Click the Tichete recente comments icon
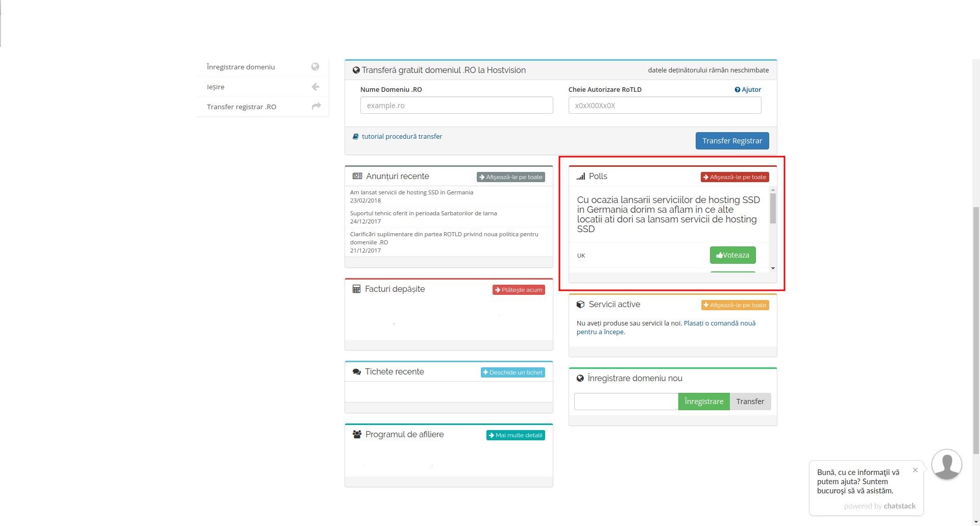 tap(357, 372)
